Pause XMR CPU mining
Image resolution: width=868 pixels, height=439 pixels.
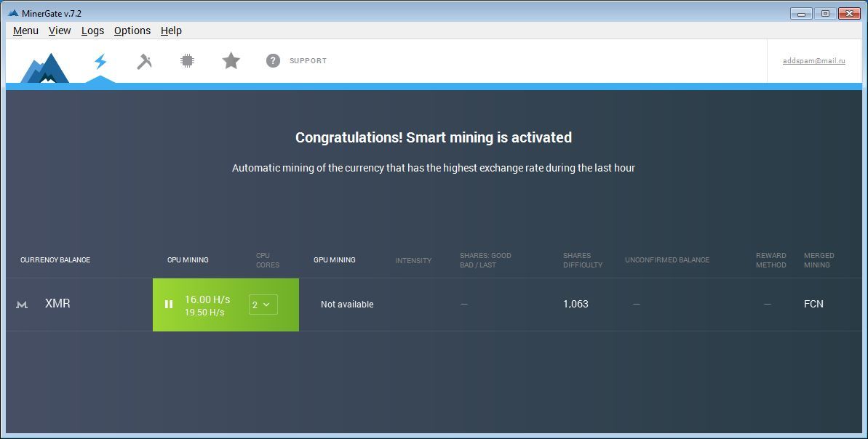169,304
